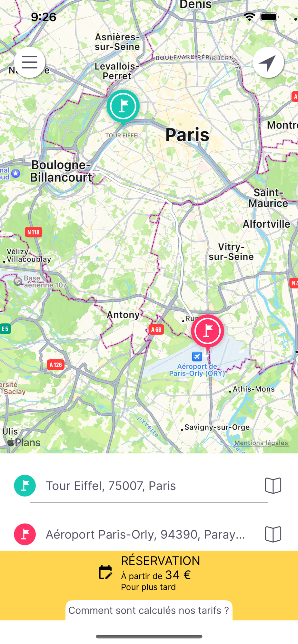Click the Paris city label
Image resolution: width=298 pixels, height=644 pixels.
pos(187,135)
